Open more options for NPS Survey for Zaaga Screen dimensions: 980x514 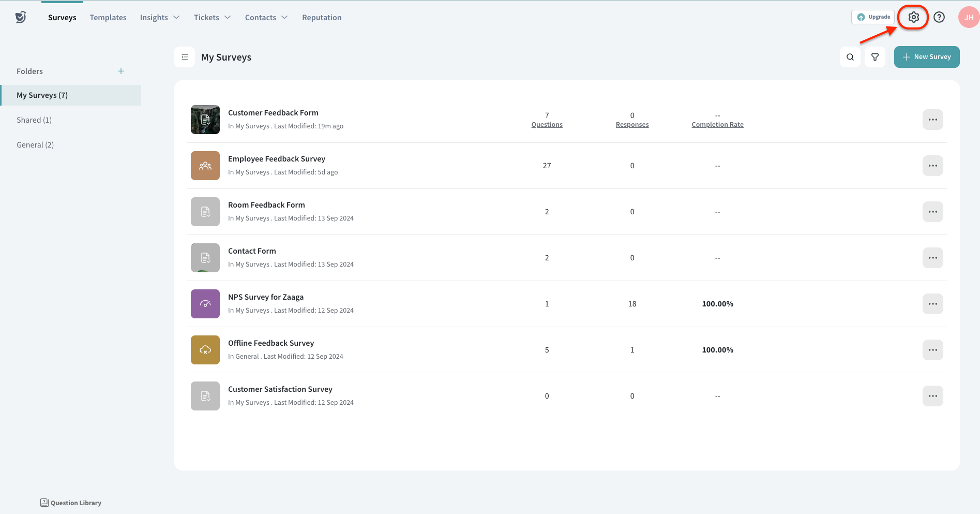[x=932, y=304]
